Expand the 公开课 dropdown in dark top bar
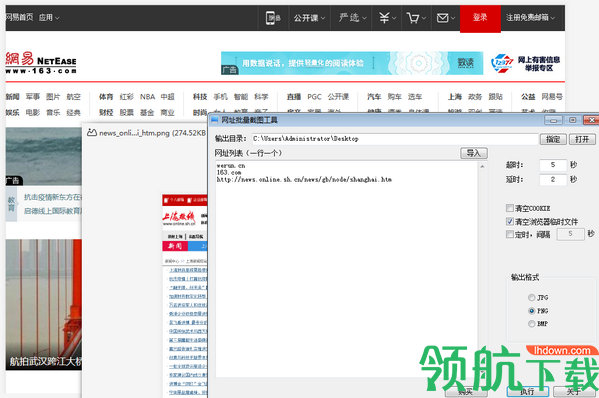The image size is (599, 398). tap(309, 18)
